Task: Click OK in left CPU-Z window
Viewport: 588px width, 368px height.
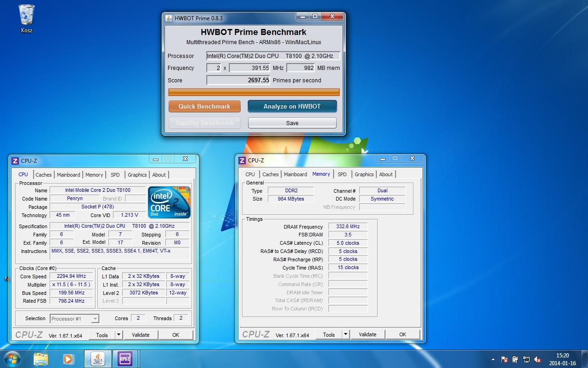Action: pos(175,335)
